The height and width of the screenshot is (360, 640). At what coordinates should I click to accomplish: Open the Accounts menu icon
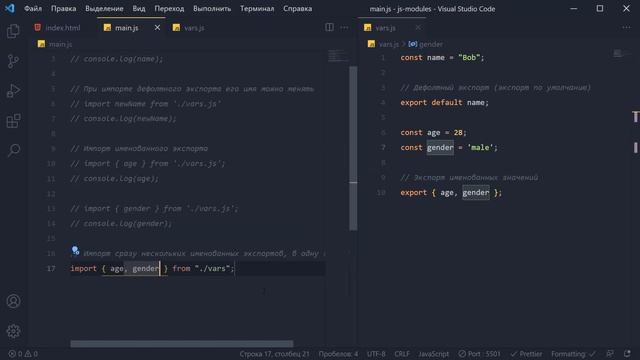tap(13, 301)
